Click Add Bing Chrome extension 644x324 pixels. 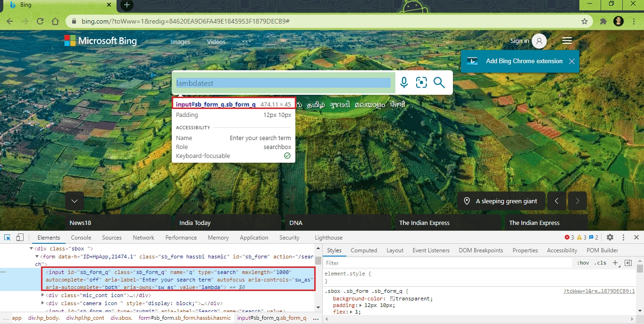pos(524,61)
